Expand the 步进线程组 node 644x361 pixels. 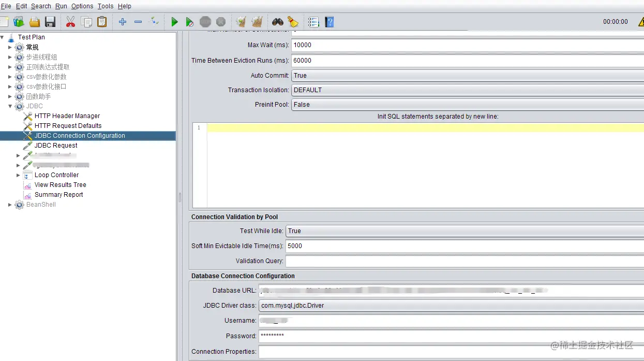coord(10,57)
